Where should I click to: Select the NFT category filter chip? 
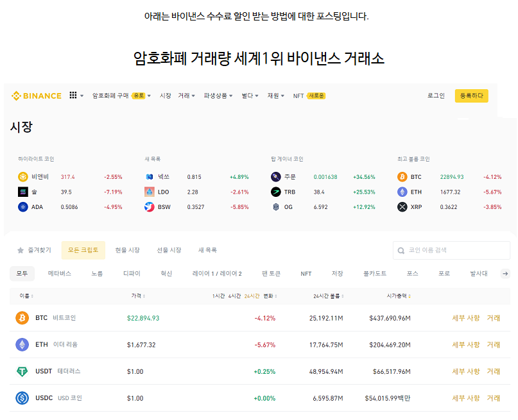click(306, 274)
